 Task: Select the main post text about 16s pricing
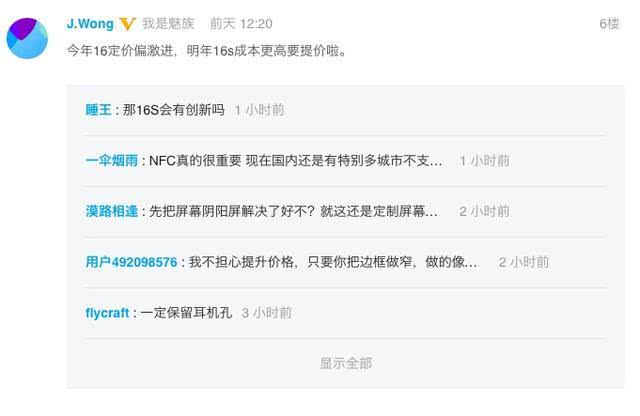click(x=207, y=51)
